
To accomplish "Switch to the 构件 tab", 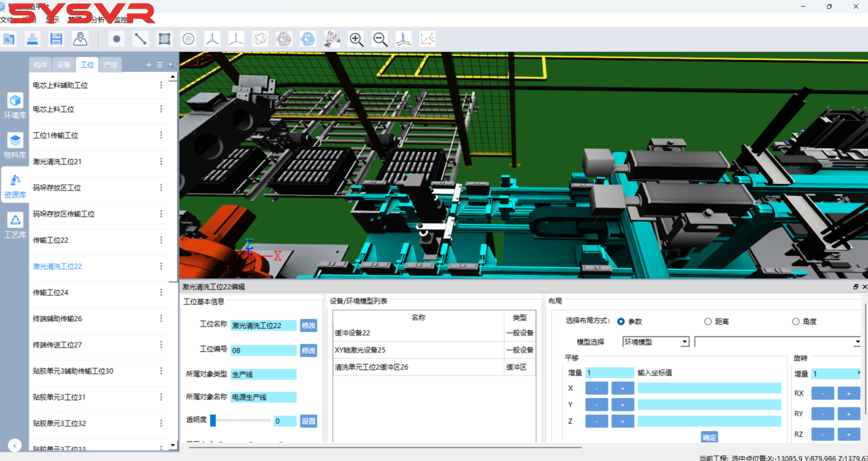I will [x=40, y=65].
